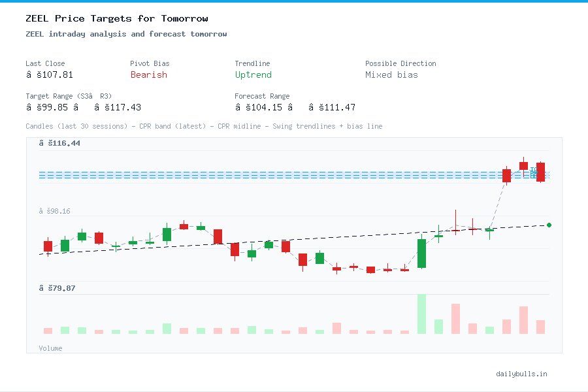Click the forecast range high value 111.47
The width and height of the screenshot is (588, 392).
(331, 107)
